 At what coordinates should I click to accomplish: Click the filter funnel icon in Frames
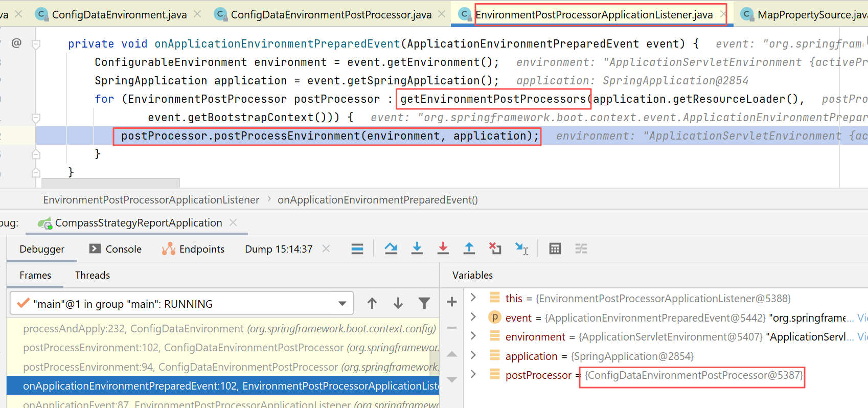point(424,304)
